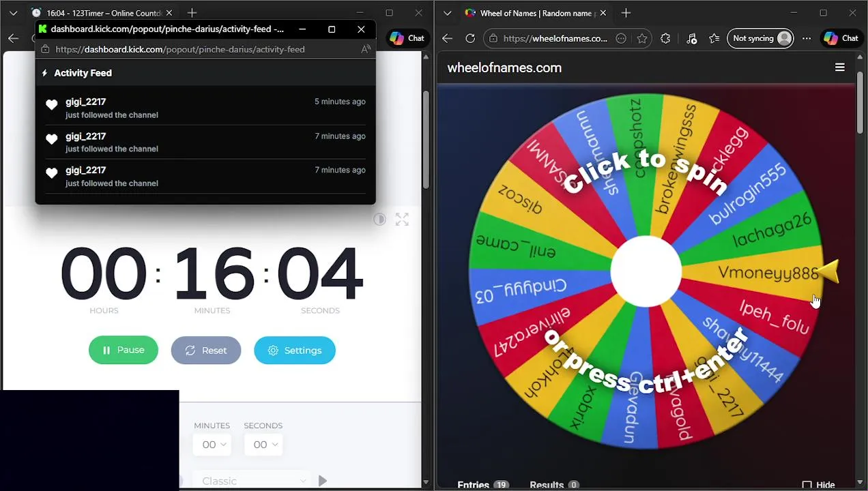Click the lpeh_folu wheel segment
Viewport: 868px width, 491px height.
tap(774, 316)
